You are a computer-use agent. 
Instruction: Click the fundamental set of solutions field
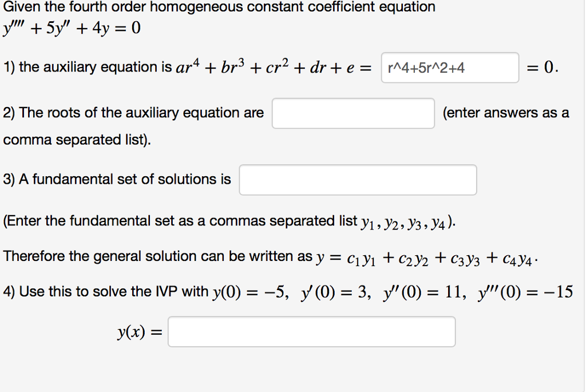358,180
